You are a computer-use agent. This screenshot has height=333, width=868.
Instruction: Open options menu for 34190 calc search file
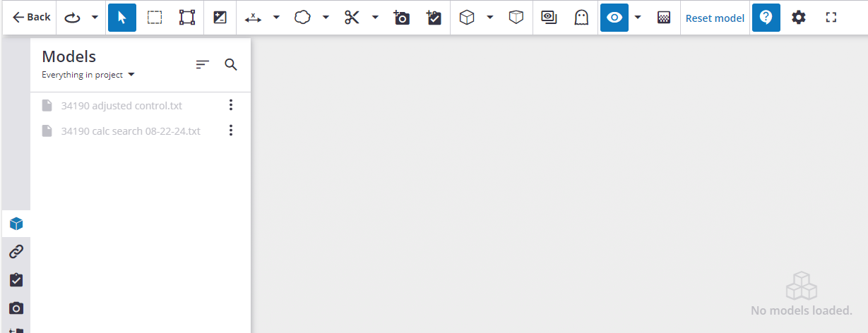point(230,131)
